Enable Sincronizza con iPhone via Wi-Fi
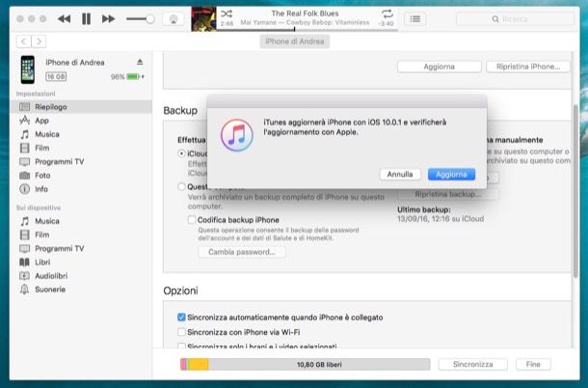Image resolution: width=588 pixels, height=388 pixels. (181, 332)
